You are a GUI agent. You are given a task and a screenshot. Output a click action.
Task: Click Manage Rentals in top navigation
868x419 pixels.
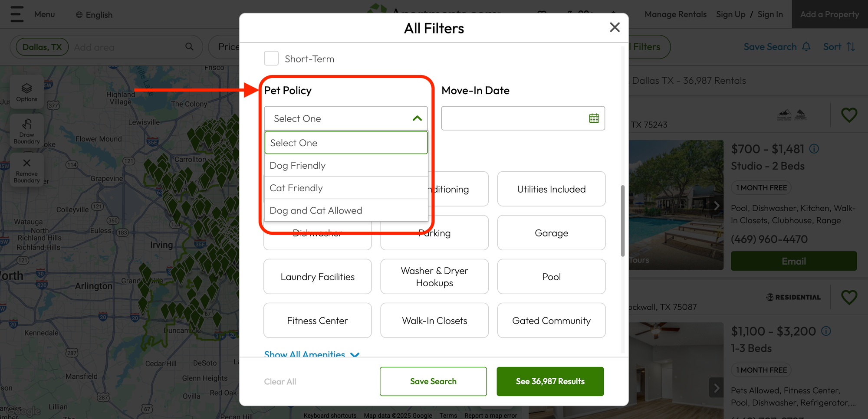pyautogui.click(x=675, y=14)
